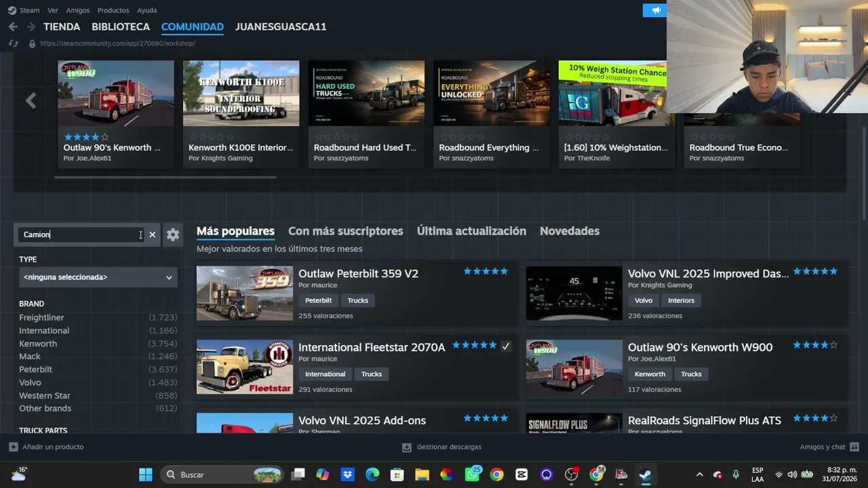Open Kenworth K100E Interior Soundproofing thumbnail
The image size is (868, 488).
tap(241, 94)
